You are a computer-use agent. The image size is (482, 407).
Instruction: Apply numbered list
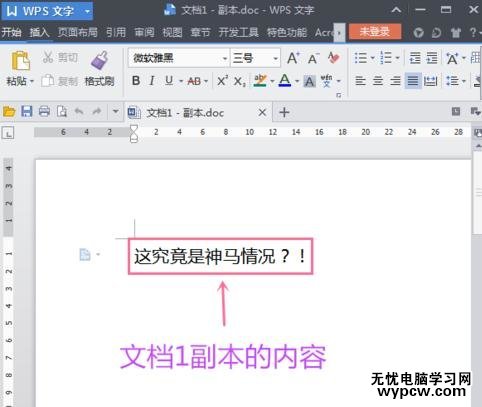pos(386,58)
